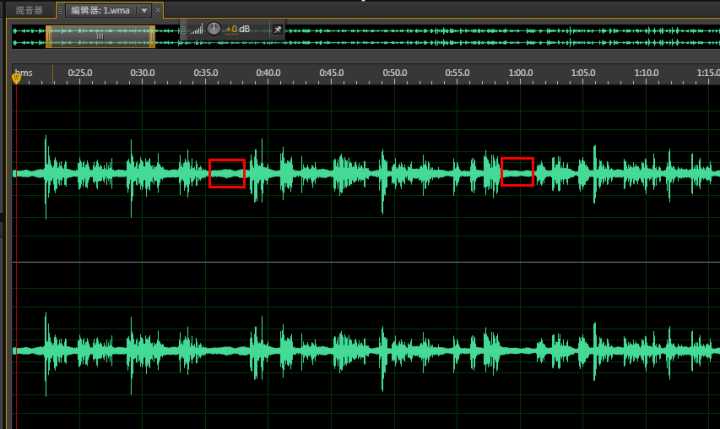This screenshot has height=429, width=720.
Task: Select the 编辑器: 1.wma editor tab
Action: click(x=100, y=10)
